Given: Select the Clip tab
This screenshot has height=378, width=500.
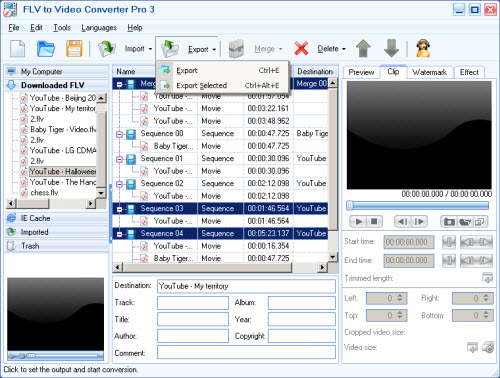Looking at the screenshot, I should (x=393, y=71).
